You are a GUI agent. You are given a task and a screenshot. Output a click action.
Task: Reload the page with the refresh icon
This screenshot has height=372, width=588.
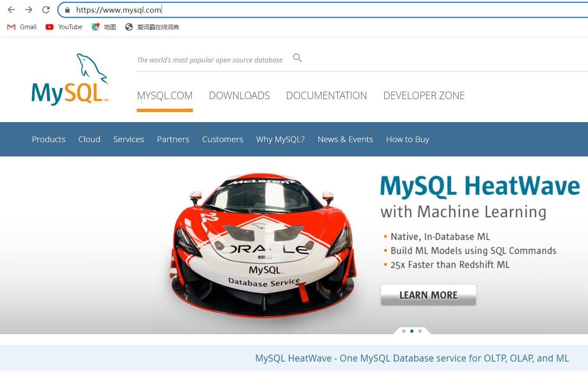click(46, 10)
